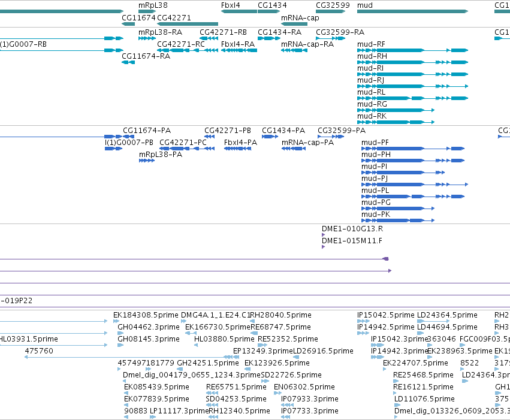Select EST LD11076.5prime
Image resolution: width=510 pixels, height=420 pixels.
tap(424, 400)
